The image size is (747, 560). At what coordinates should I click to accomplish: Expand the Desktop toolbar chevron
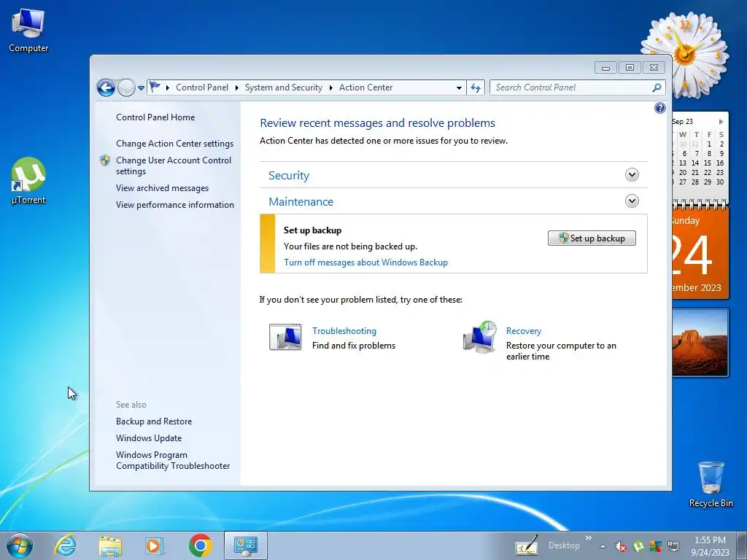(x=589, y=538)
